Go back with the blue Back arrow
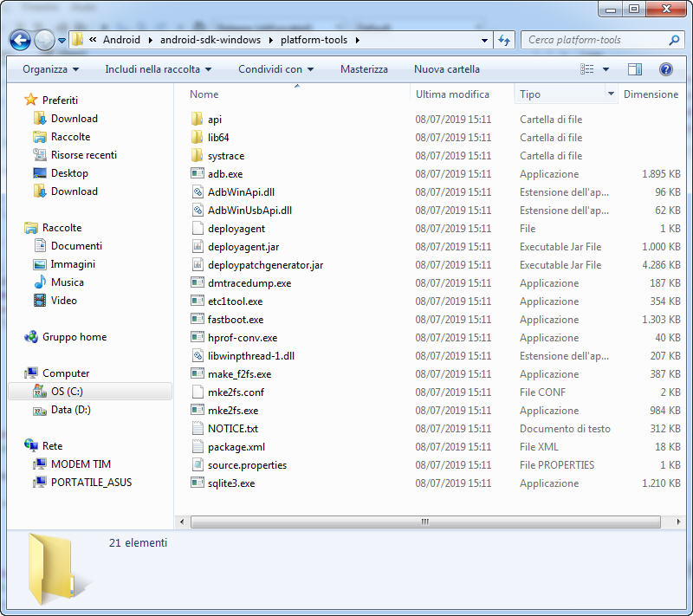Image resolution: width=693 pixels, height=616 pixels. (x=20, y=40)
